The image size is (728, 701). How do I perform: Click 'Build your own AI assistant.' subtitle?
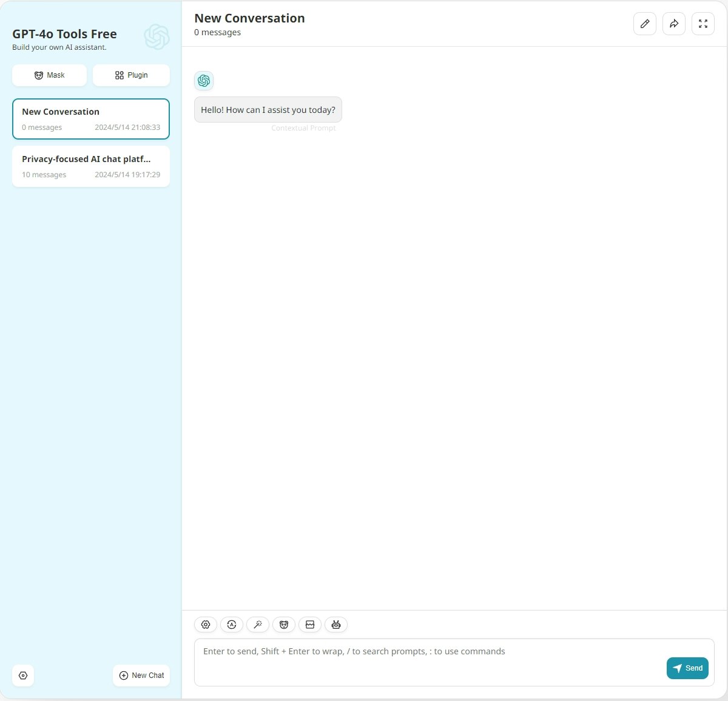point(59,47)
